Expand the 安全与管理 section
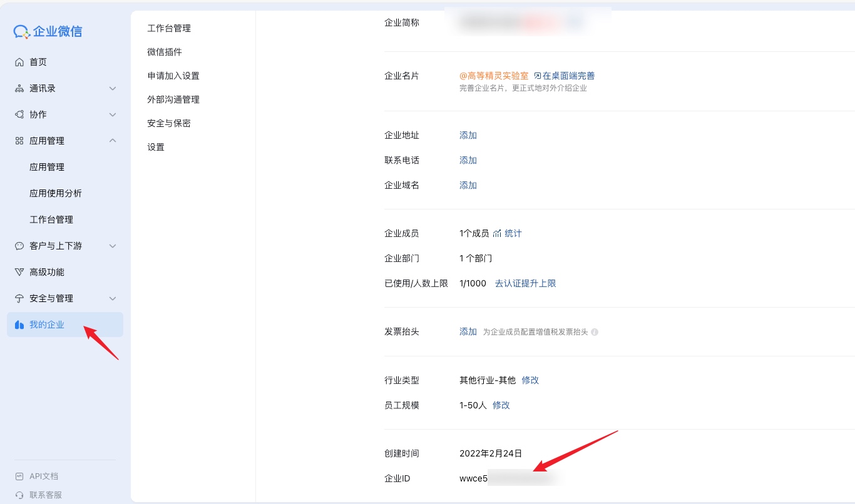The height and width of the screenshot is (504, 855). (113, 298)
